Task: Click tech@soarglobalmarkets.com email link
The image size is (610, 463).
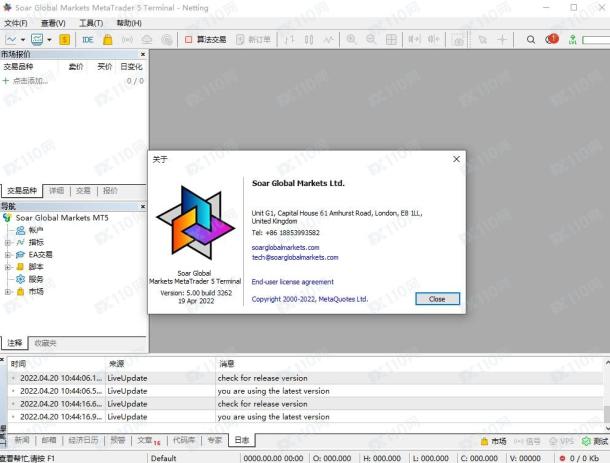Action: (x=295, y=258)
